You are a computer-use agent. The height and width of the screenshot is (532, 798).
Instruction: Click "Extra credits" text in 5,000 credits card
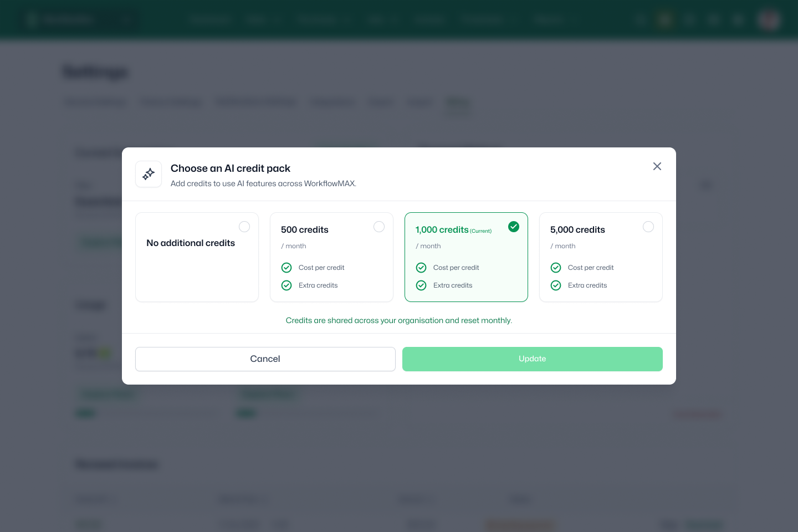coord(587,285)
